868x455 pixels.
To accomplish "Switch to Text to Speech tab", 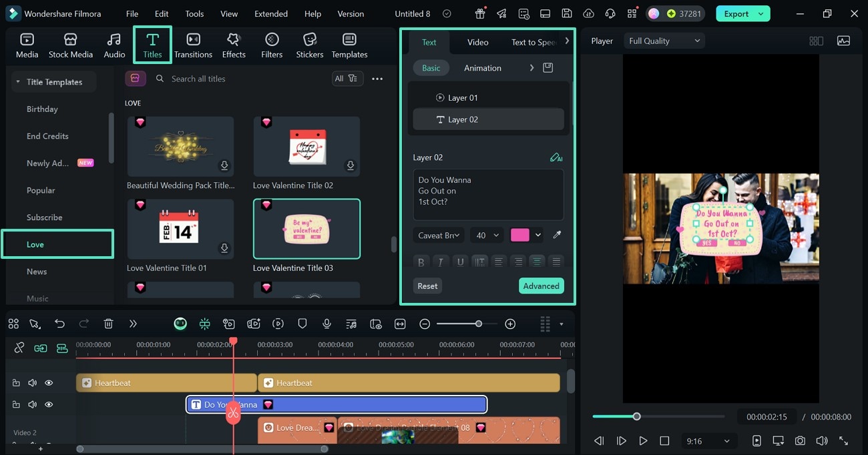I will [533, 42].
